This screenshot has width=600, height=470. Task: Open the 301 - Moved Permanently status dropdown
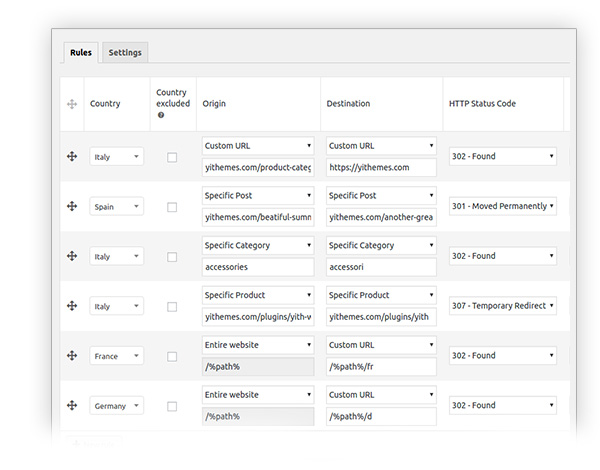click(503, 206)
